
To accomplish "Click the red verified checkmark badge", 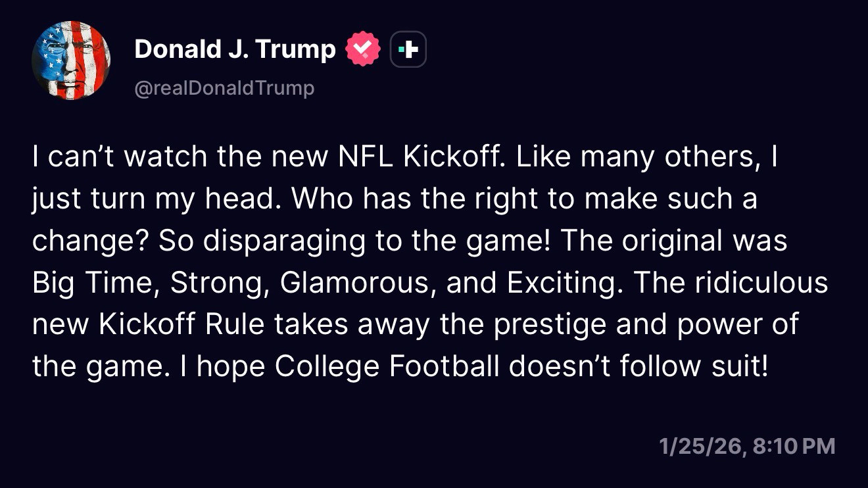I will click(x=364, y=50).
